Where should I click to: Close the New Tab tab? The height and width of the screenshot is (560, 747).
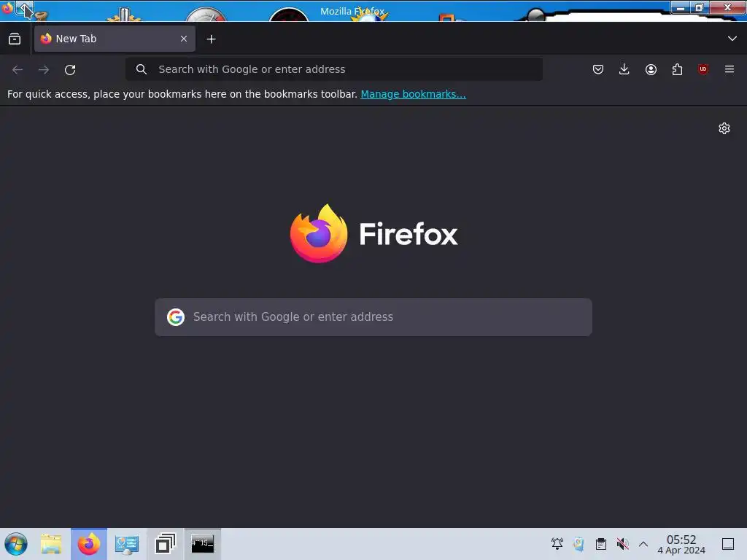pyautogui.click(x=183, y=39)
